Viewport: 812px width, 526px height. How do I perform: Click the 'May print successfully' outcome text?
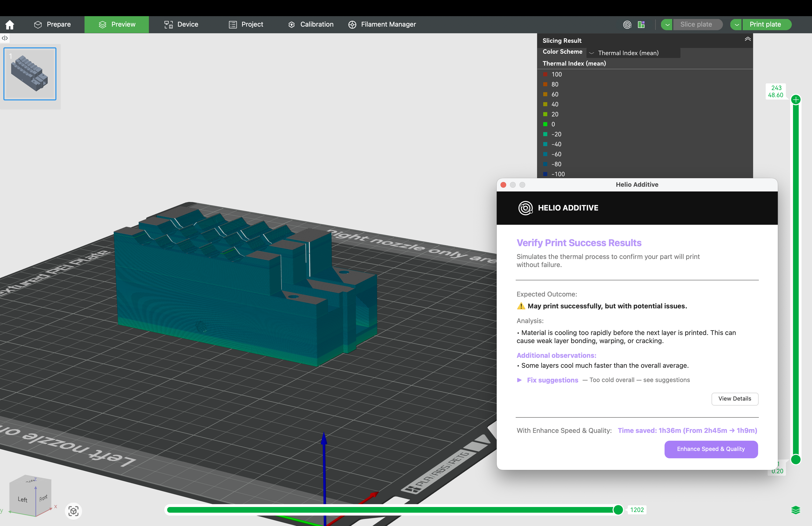[607, 306]
